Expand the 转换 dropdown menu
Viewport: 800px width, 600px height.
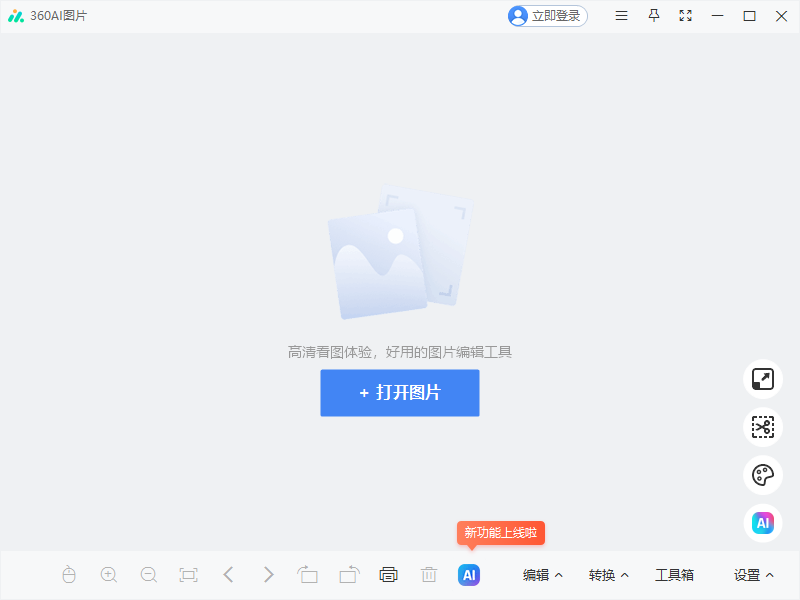pos(607,574)
